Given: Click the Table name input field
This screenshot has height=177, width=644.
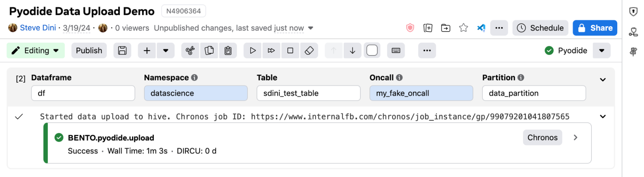Looking at the screenshot, I should pyautogui.click(x=308, y=93).
